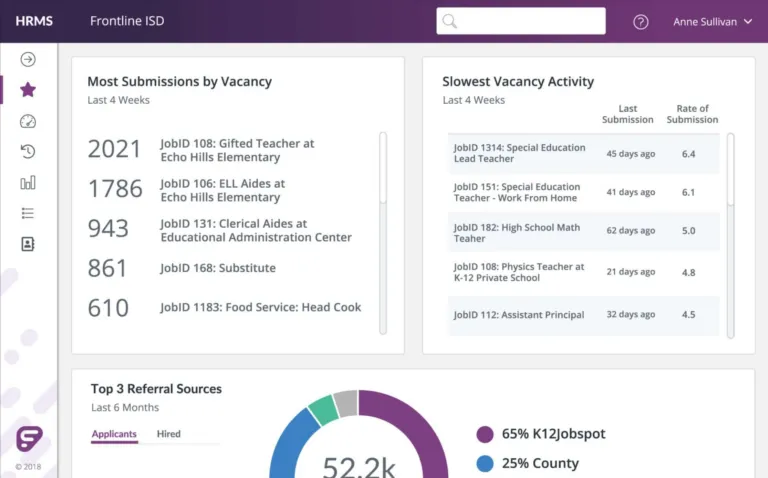The width and height of the screenshot is (768, 478).
Task: Select the Applicants tab
Action: point(114,434)
